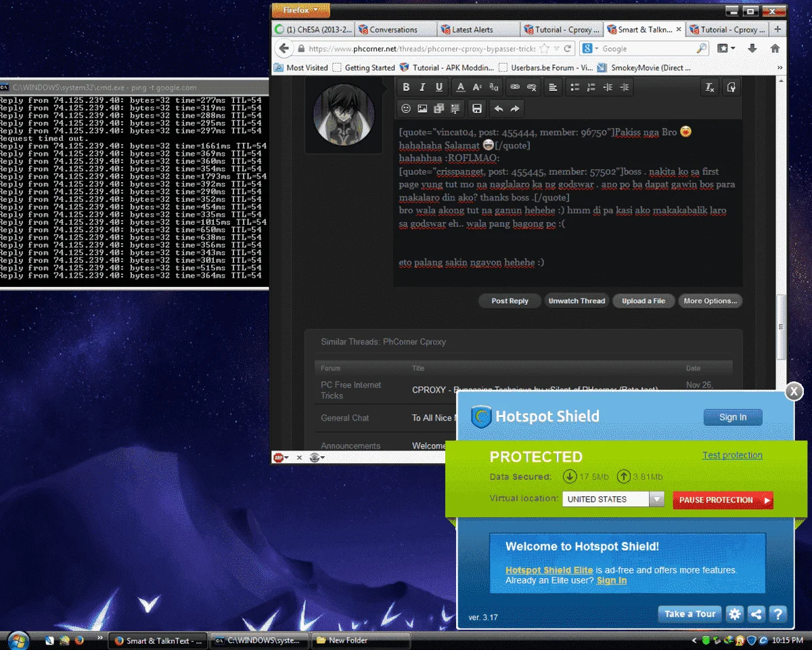Open the Test protection link
This screenshot has width=812, height=650.
click(732, 455)
